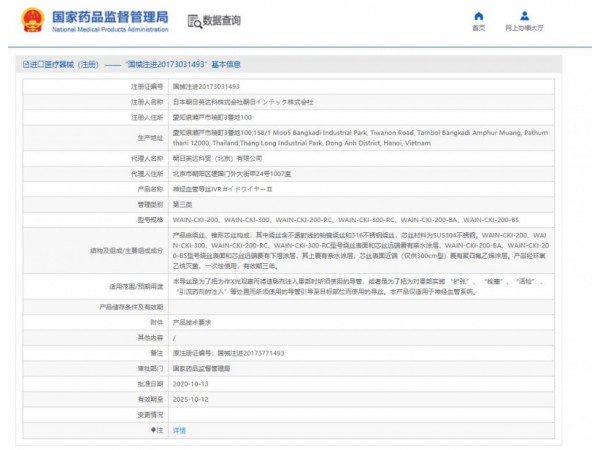The height and width of the screenshot is (450, 600).
Task: Click 原注册证编号 remark value
Action: 228,353
